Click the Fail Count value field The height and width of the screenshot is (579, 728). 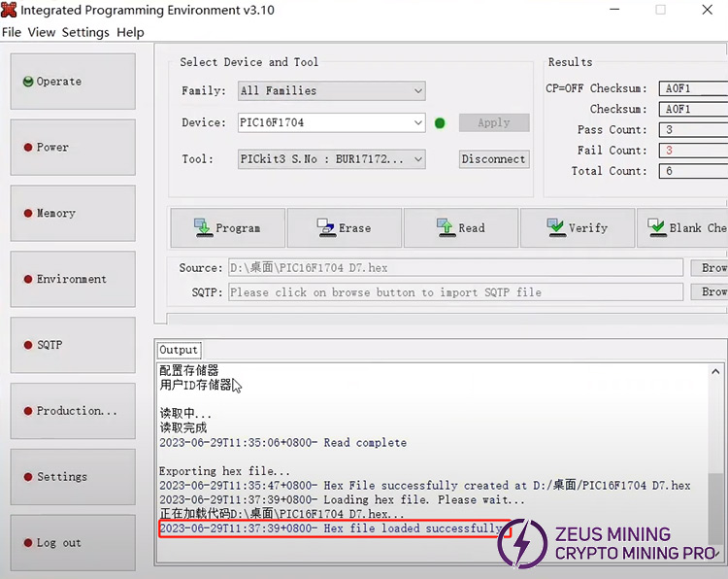(693, 151)
